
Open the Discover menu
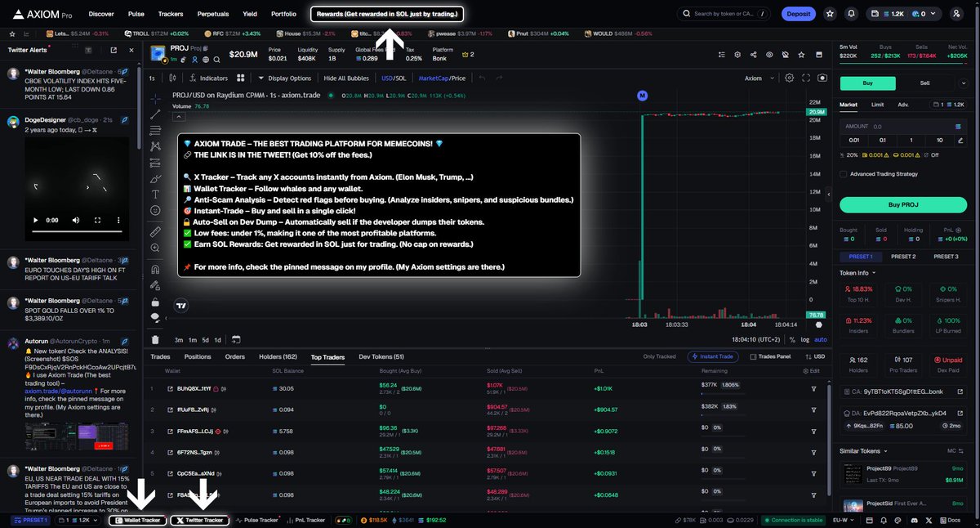101,14
